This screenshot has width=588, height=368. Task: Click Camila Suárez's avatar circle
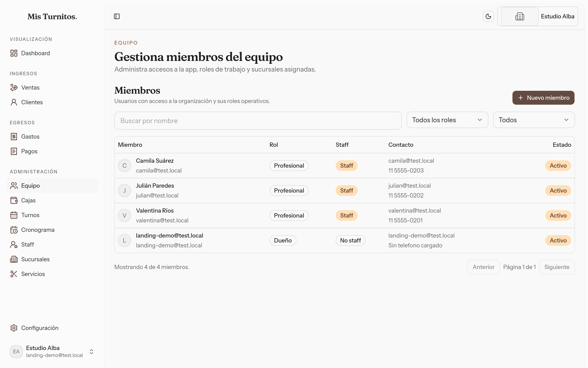tap(124, 166)
